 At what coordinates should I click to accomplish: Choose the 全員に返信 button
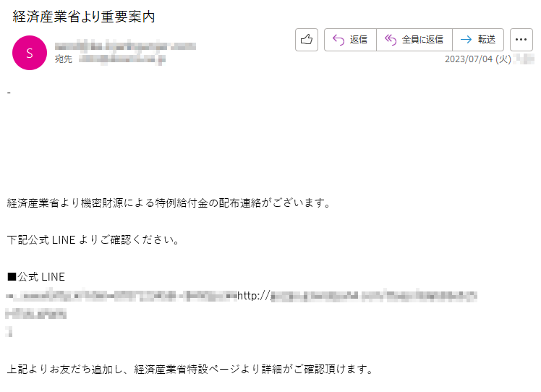pyautogui.click(x=414, y=40)
